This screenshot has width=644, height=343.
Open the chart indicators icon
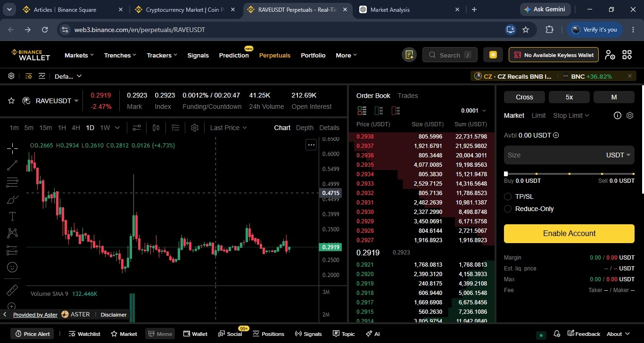point(137,128)
